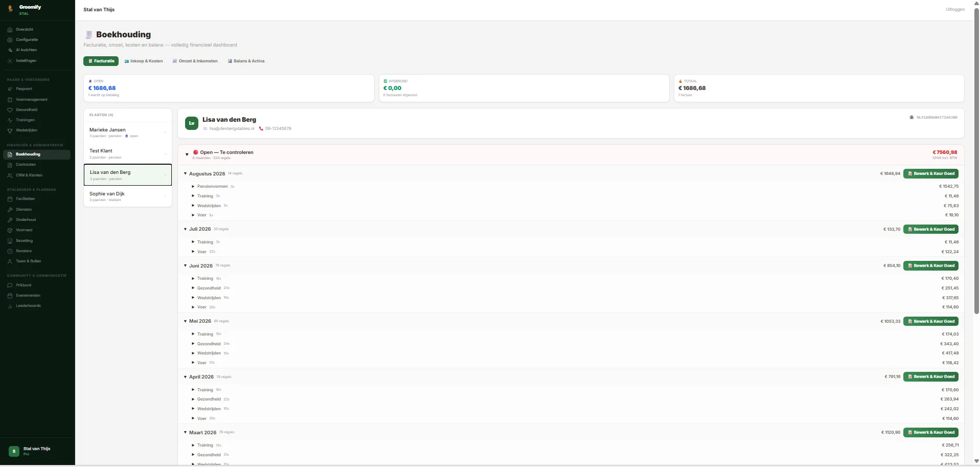Viewport: 980px width, 467px height.
Task: Collapse the Juli 2026 month group
Action: (185, 229)
